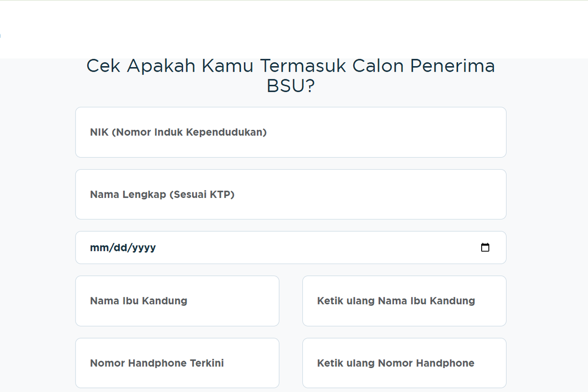
Task: Focus the Ketik ulang Nama Ibu Kandung field
Action: pos(404,301)
